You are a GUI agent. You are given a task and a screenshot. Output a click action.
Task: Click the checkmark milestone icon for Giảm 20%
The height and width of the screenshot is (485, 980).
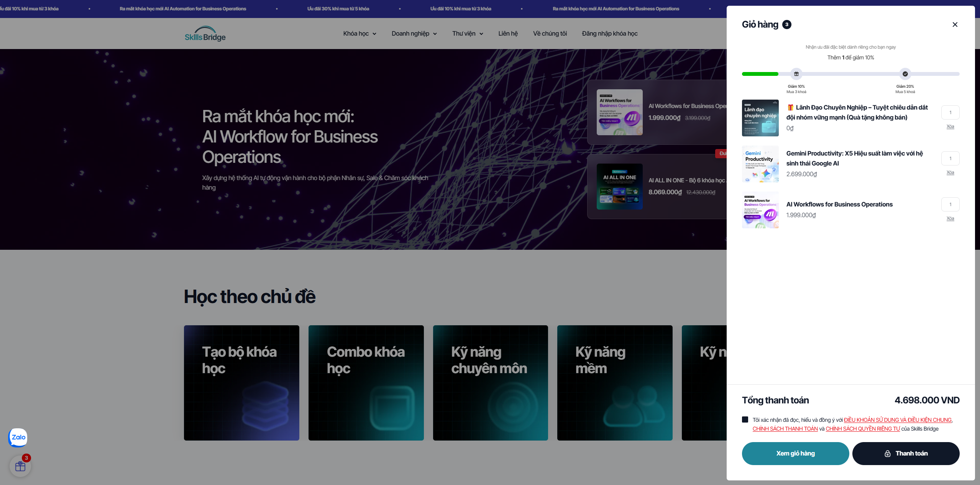tap(905, 74)
